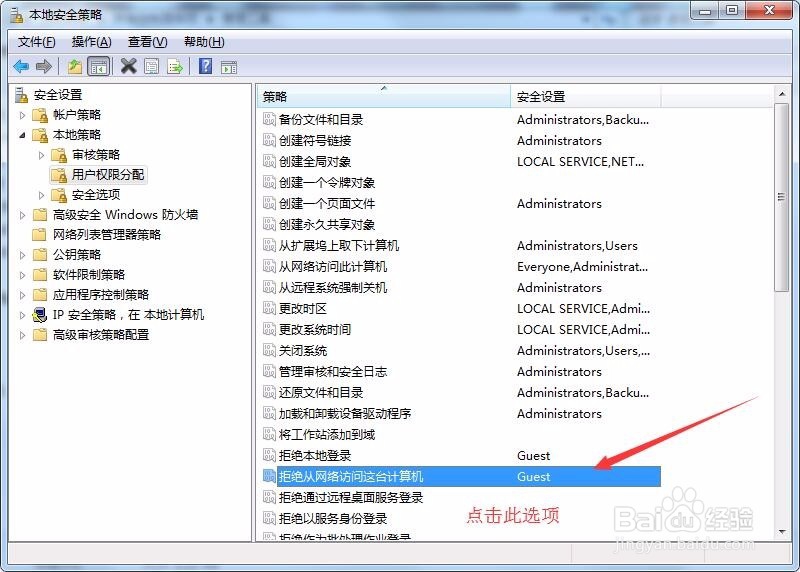Select the 创建永久共享对象 policy
Image resolution: width=800 pixels, height=572 pixels.
pyautogui.click(x=327, y=224)
